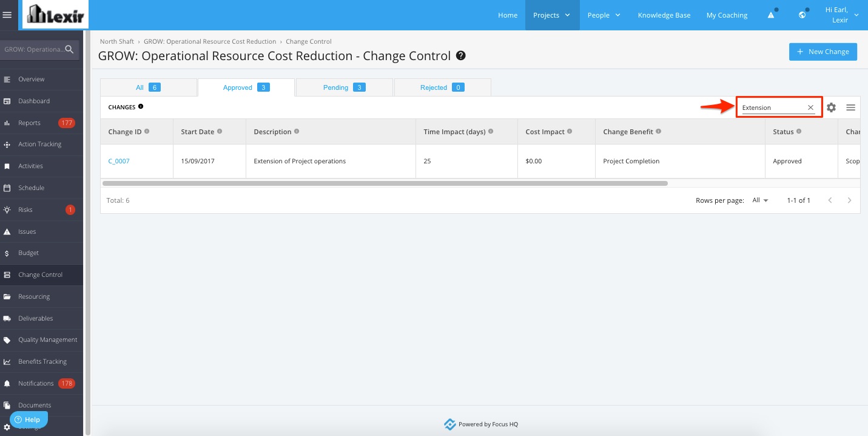The height and width of the screenshot is (436, 868).
Task: Click the New Change button
Action: click(823, 52)
